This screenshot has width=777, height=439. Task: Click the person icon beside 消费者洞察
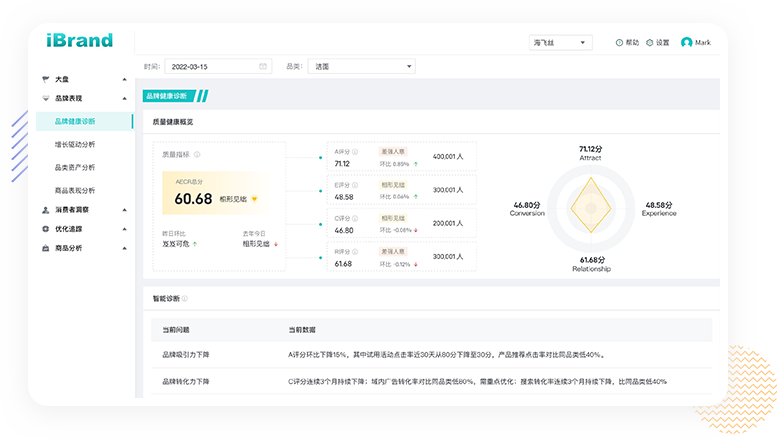coord(46,210)
